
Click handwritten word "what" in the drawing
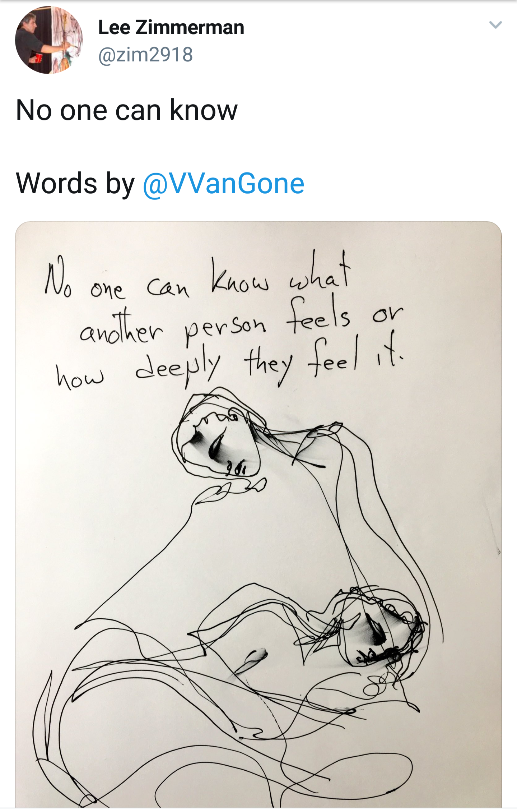320,273
